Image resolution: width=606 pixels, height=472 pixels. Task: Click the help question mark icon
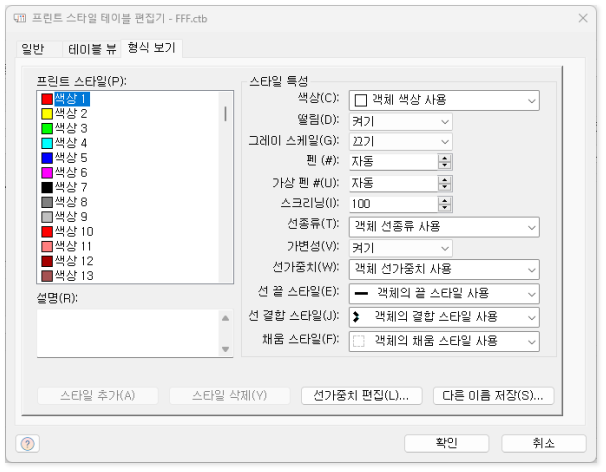click(27, 443)
